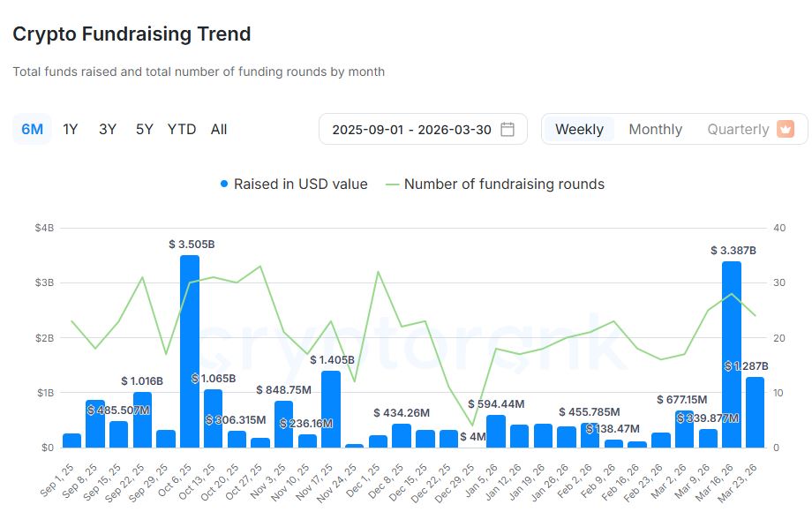Screen dimensions: 812x512
Task: Select the Quarterly interval option
Action: click(738, 129)
